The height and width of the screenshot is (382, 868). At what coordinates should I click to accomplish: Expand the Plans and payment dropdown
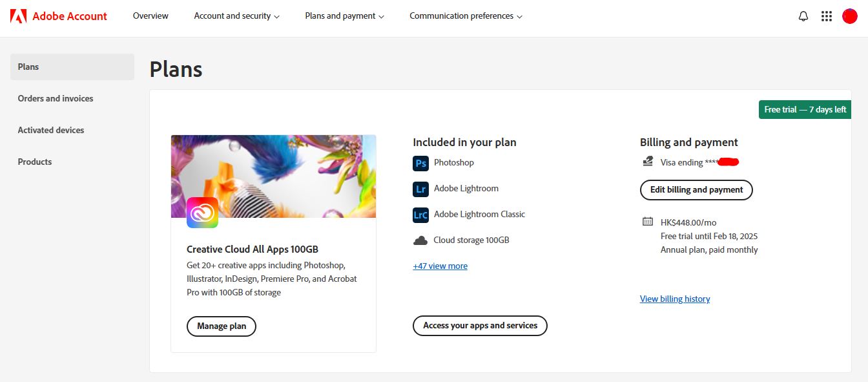(x=344, y=16)
